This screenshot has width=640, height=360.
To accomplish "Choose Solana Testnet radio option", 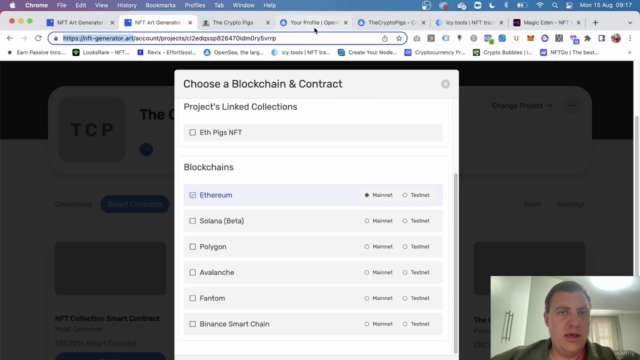I will coord(405,221).
